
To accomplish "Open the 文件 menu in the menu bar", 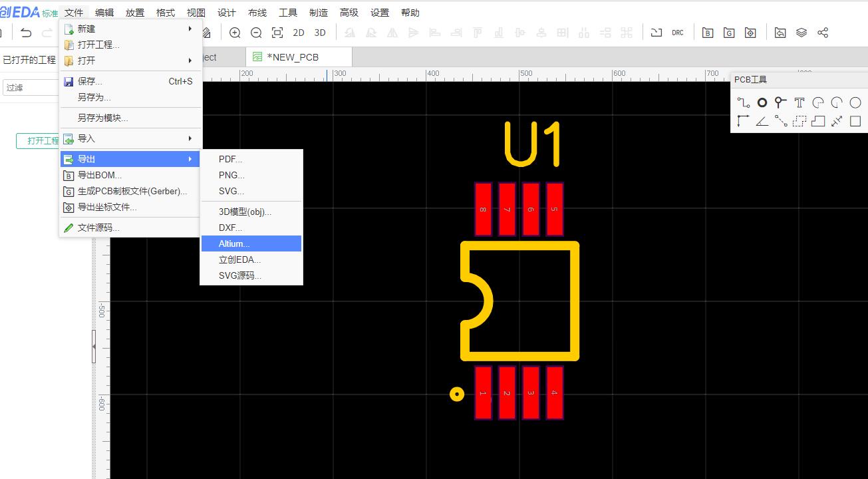I will (74, 13).
